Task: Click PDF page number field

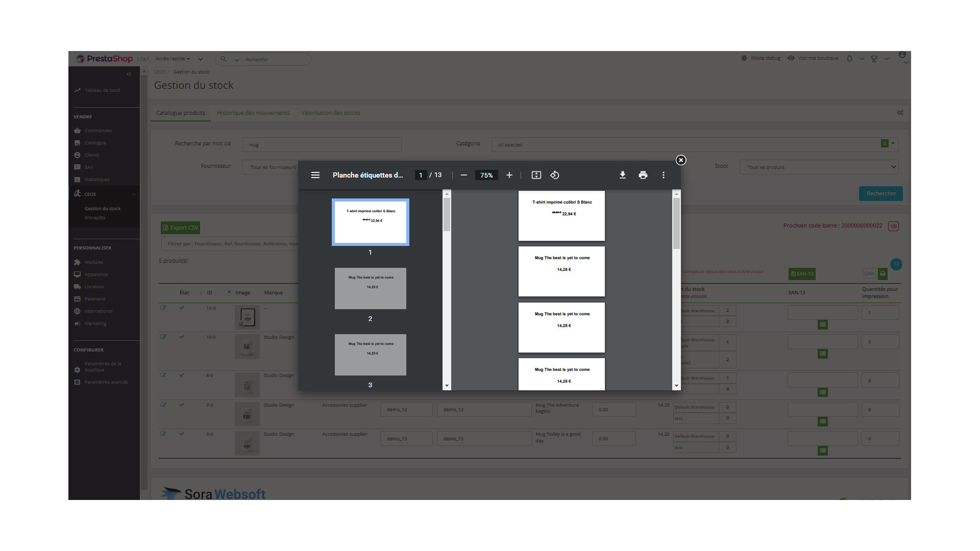Action: pyautogui.click(x=421, y=175)
